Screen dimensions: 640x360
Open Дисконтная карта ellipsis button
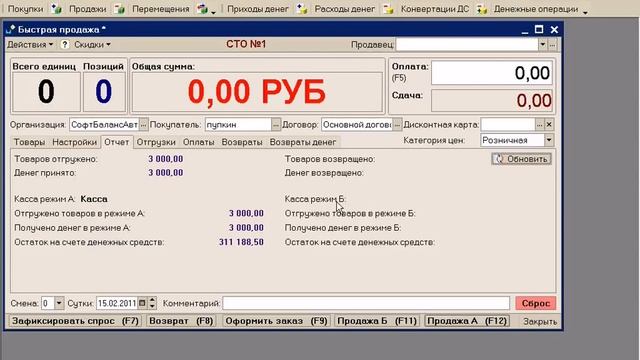pos(540,124)
